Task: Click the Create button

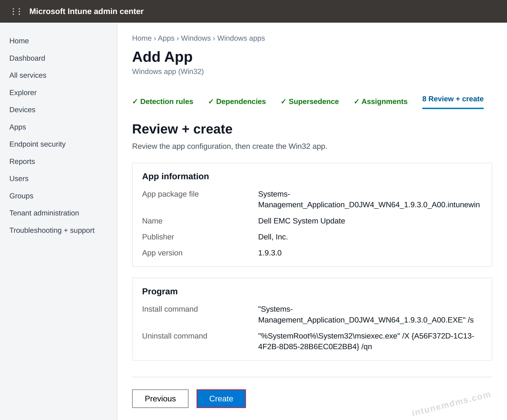Action: click(x=221, y=398)
